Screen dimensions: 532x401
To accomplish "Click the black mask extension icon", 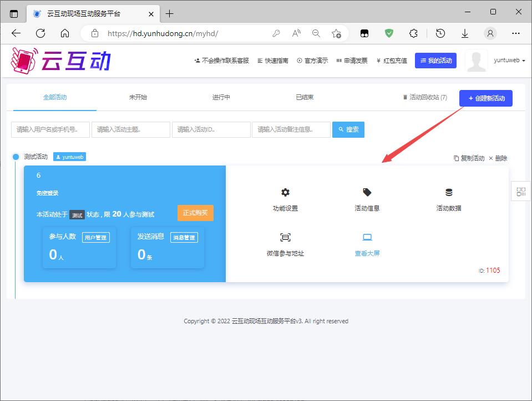I will click(364, 33).
